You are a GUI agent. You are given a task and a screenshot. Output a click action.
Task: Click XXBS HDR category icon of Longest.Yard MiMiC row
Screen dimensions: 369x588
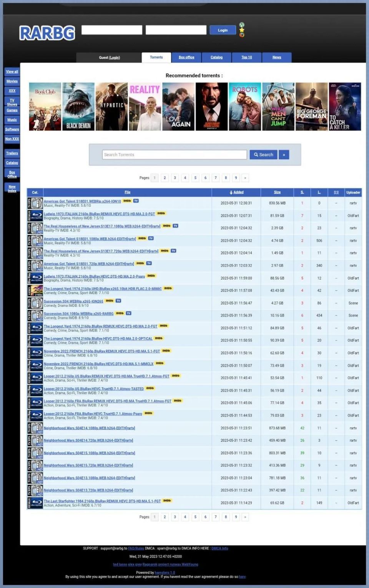click(x=35, y=291)
